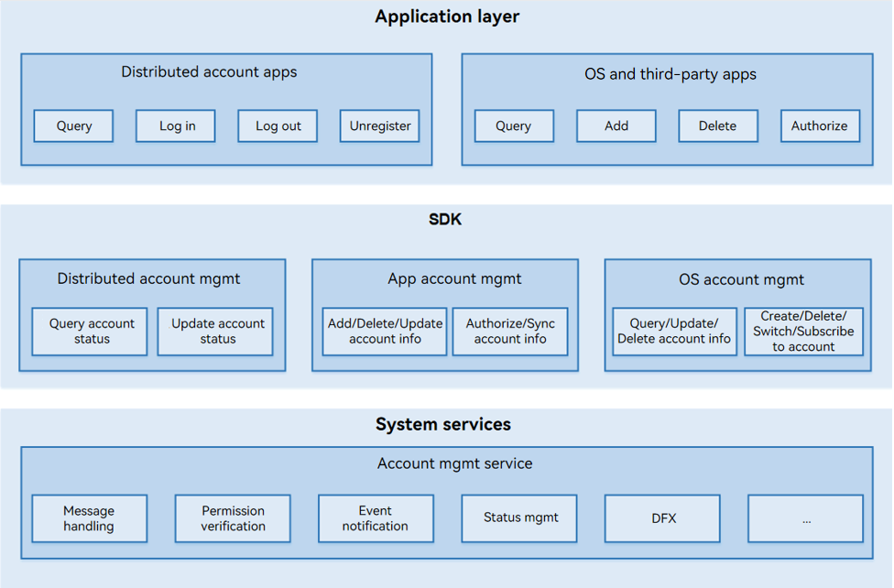Select the Permission verification box
The height and width of the screenshot is (588, 894).
click(x=233, y=518)
